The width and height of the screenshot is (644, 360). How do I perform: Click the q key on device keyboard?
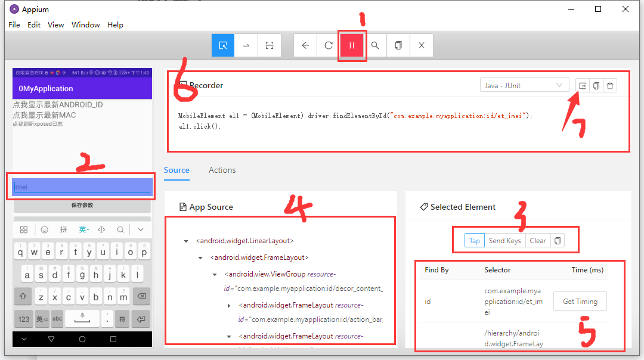pyautogui.click(x=20, y=251)
